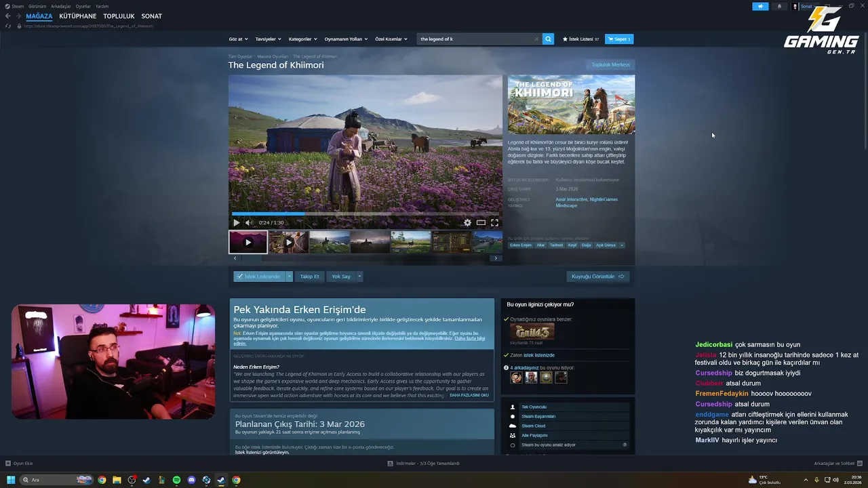Click the Erken Erişim tag
Screen dimensions: 868x488
521,245
